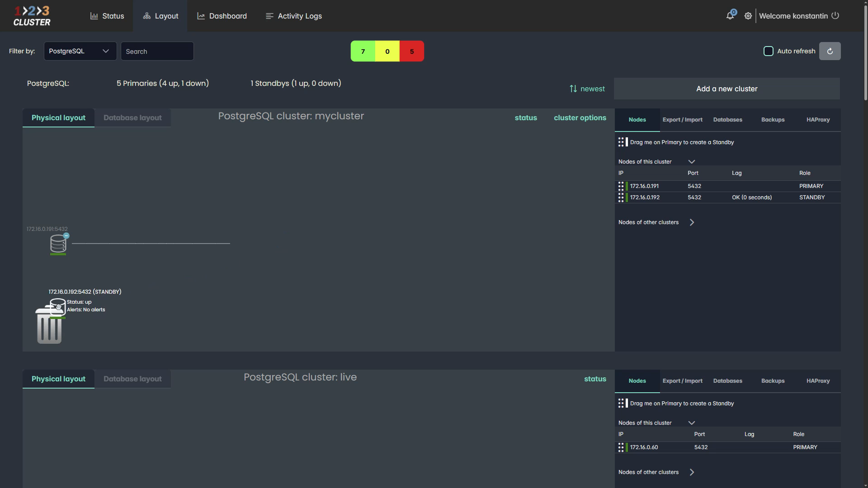Switch to Database layout tab for mycluster
The height and width of the screenshot is (488, 868).
click(132, 118)
